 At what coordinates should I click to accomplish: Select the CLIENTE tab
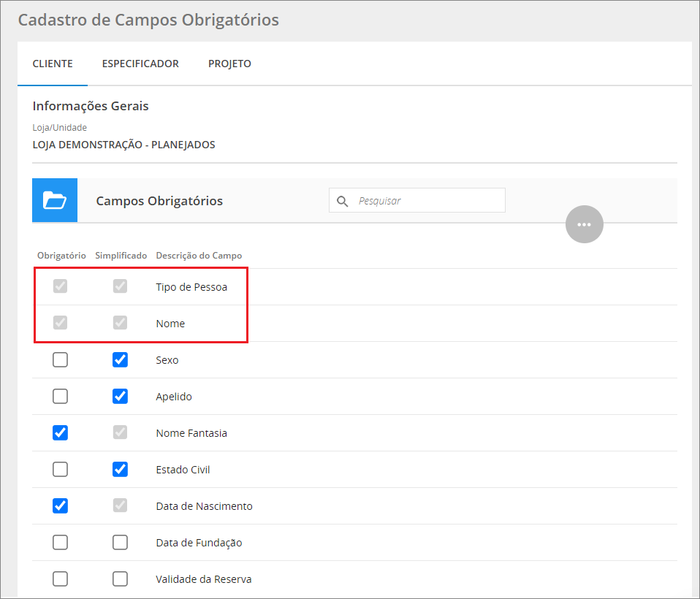click(53, 64)
